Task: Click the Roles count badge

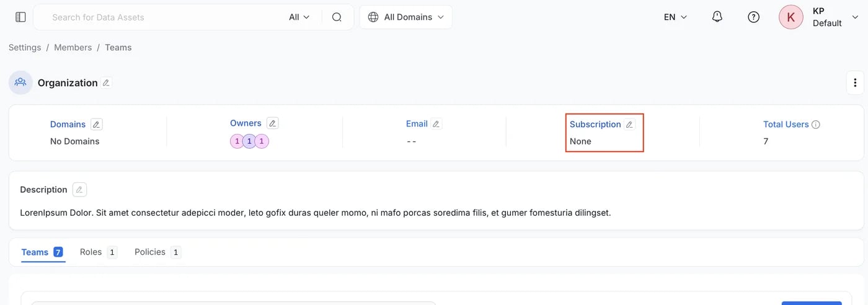Action: click(x=112, y=252)
